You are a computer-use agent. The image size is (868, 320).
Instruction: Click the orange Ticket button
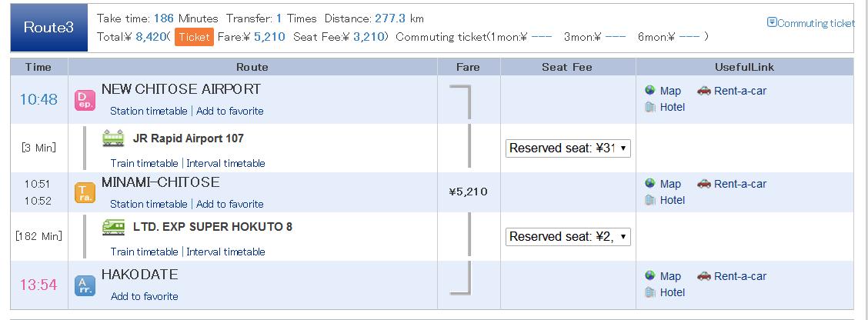pos(194,37)
